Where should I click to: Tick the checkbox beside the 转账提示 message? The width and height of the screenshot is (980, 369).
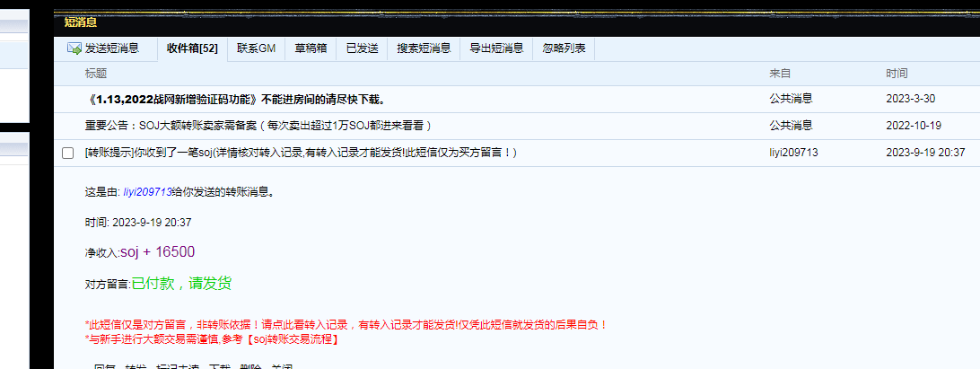67,154
